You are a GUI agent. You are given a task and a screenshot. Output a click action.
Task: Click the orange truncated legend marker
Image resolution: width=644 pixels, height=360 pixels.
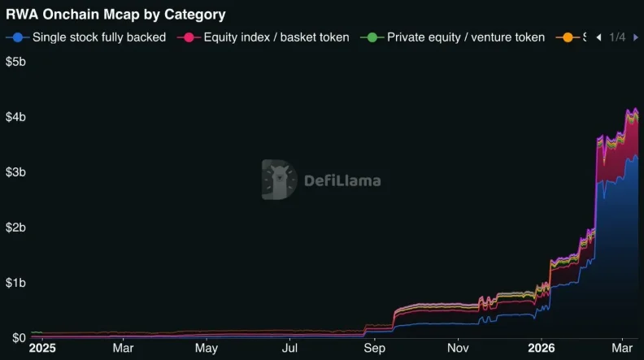568,37
